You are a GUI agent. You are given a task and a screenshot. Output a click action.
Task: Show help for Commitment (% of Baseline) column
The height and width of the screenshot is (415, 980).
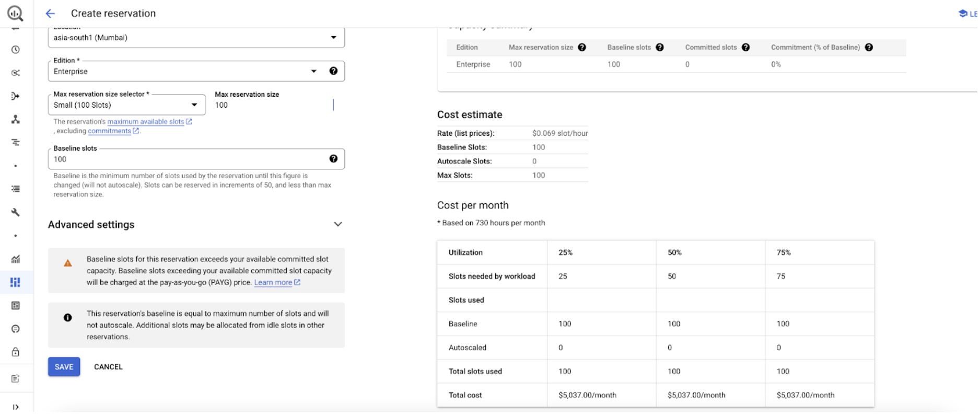point(869,48)
